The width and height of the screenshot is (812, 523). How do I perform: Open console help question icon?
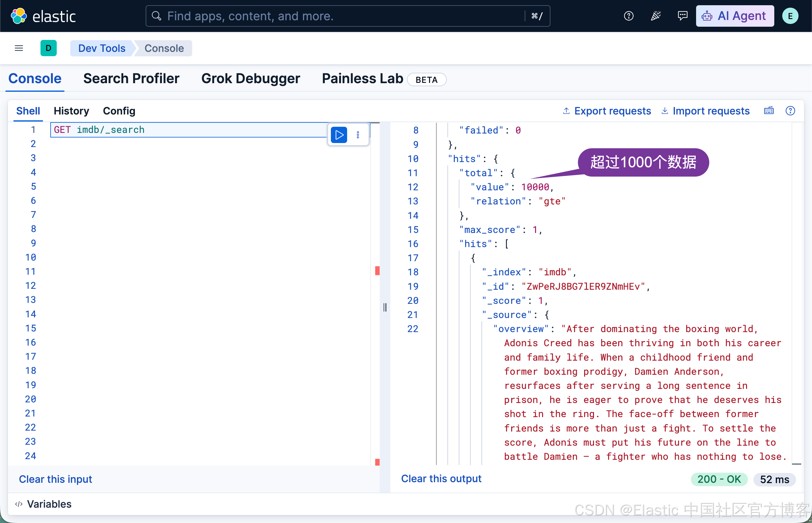pyautogui.click(x=790, y=111)
